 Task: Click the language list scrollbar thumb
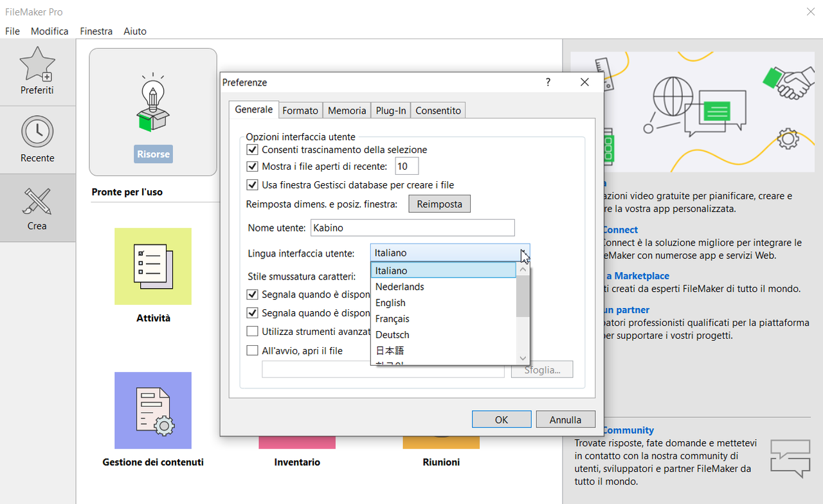tap(523, 296)
